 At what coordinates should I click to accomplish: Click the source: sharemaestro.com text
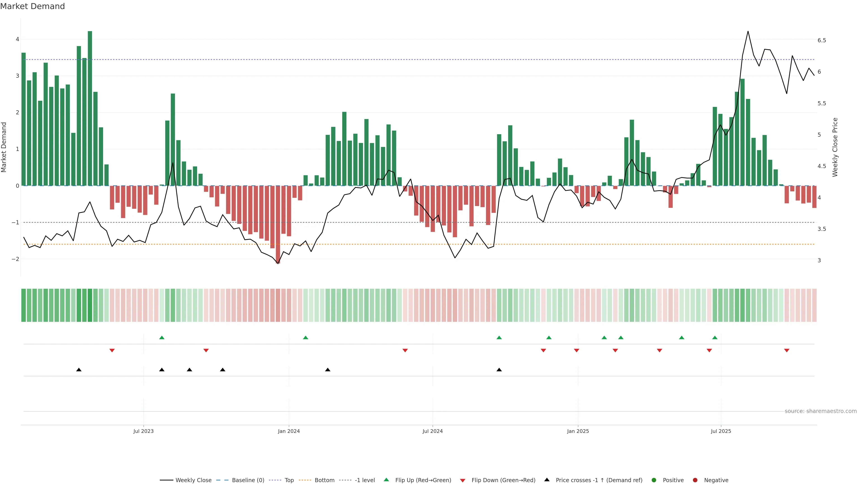(x=821, y=411)
